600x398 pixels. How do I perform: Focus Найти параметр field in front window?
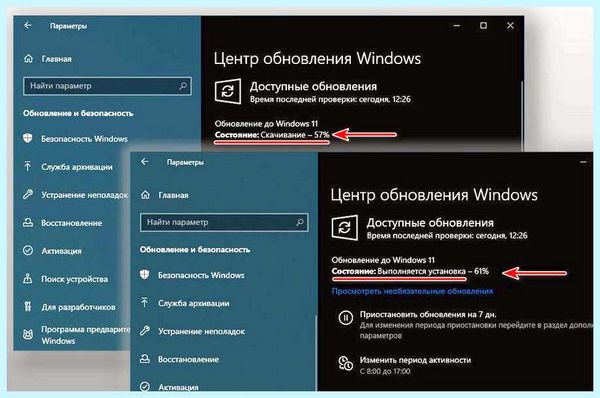tap(224, 222)
